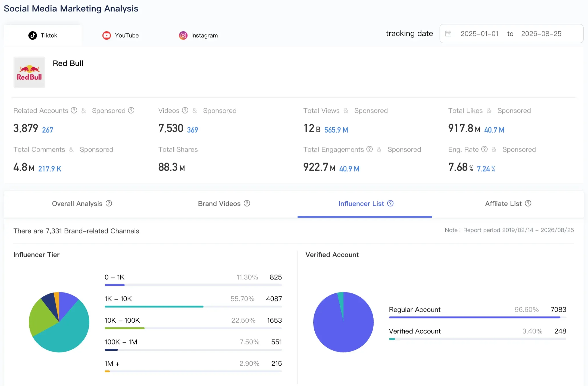Click the 565.9 M sponsored views value

(x=336, y=130)
